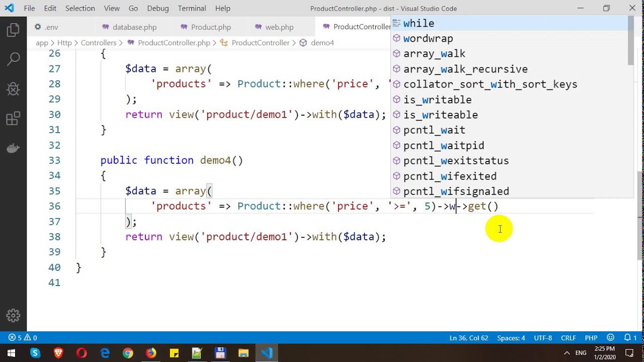Select 'pcntl_waitpid' autocomplete suggestion
644x362 pixels.
(509, 145)
